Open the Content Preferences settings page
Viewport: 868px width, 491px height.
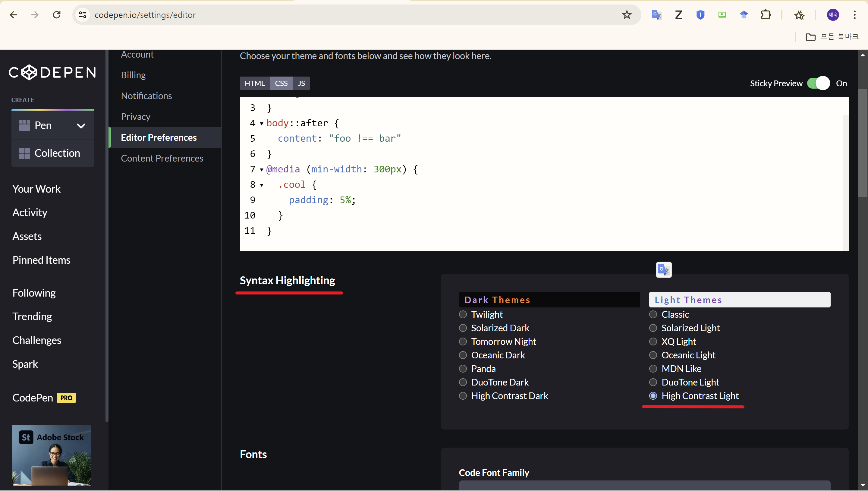pos(162,158)
